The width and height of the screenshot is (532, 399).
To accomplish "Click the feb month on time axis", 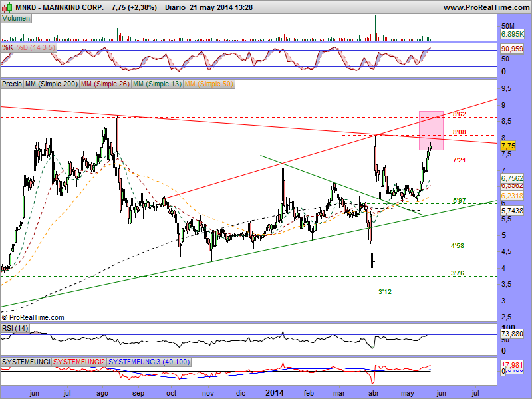I will 309,393.
